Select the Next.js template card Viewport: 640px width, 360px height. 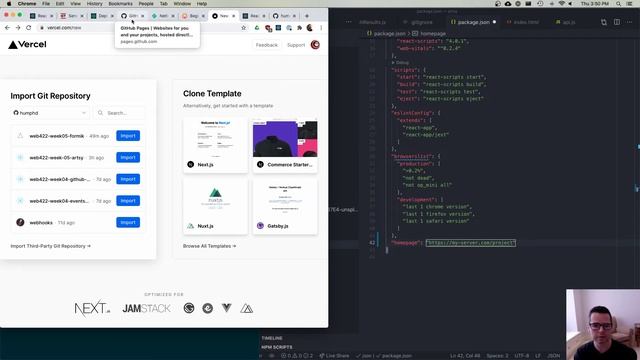(216, 145)
